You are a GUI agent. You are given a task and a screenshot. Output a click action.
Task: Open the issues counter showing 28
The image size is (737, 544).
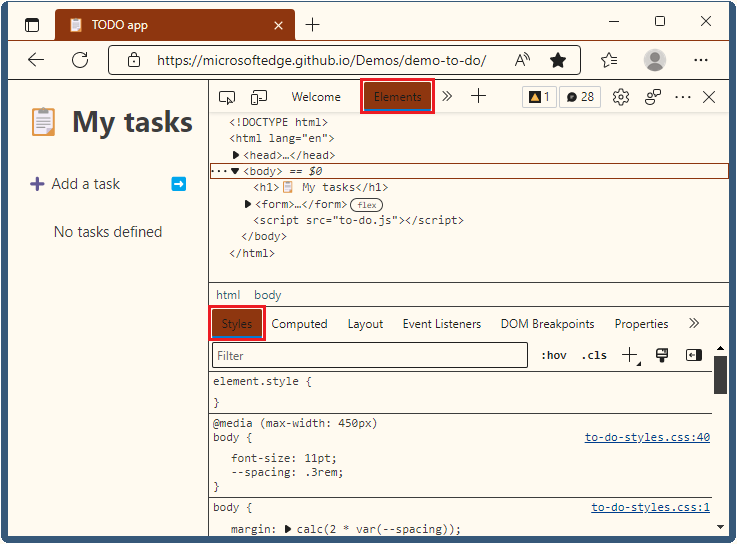580,97
